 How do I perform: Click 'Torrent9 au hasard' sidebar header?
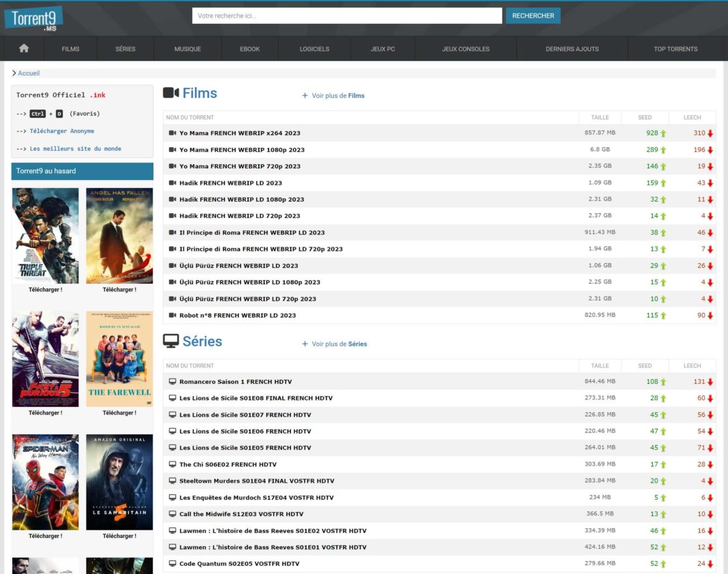82,171
